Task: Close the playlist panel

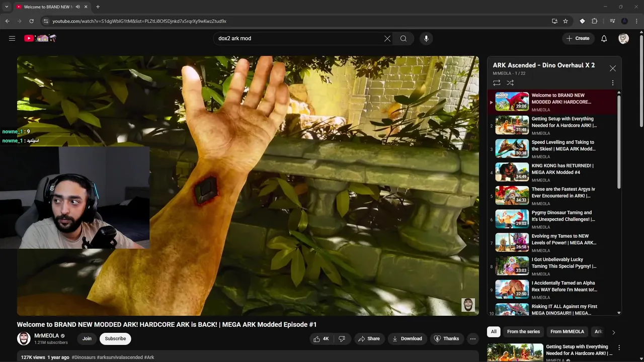Action: (612, 68)
